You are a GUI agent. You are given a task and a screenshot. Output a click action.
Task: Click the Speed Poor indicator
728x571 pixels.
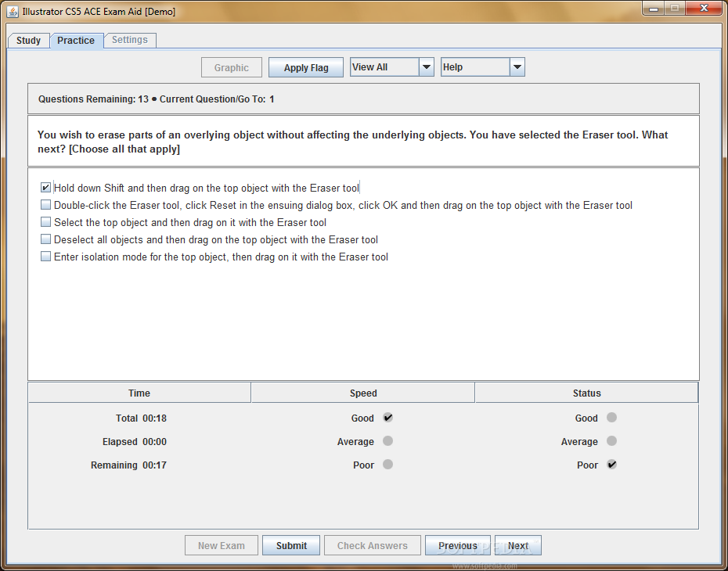pos(387,465)
